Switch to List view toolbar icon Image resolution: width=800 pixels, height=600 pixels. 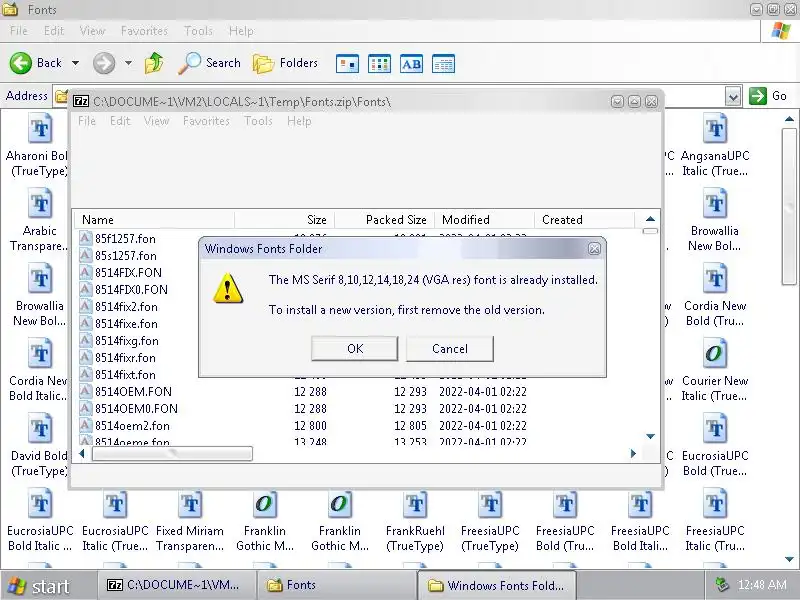380,64
